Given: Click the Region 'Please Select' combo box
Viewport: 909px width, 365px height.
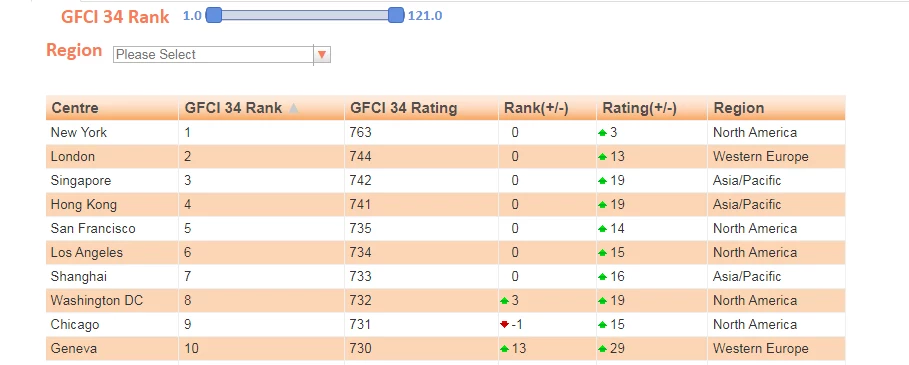Looking at the screenshot, I should pos(221,54).
